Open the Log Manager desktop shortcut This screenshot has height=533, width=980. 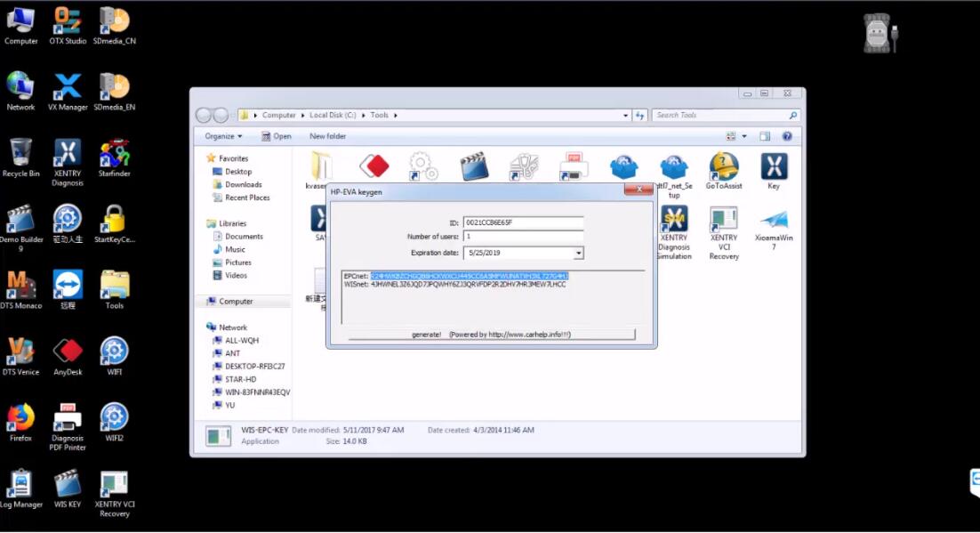click(20, 489)
